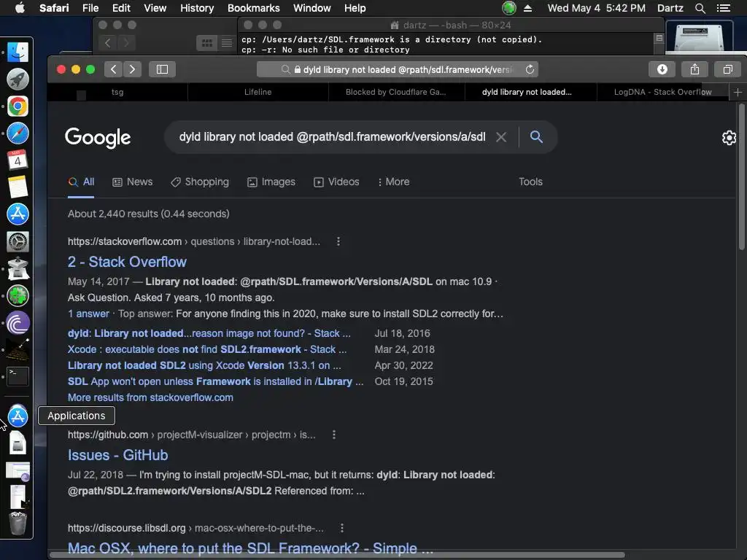Open Google quick settings gear
The height and width of the screenshot is (560, 747).
(x=729, y=138)
